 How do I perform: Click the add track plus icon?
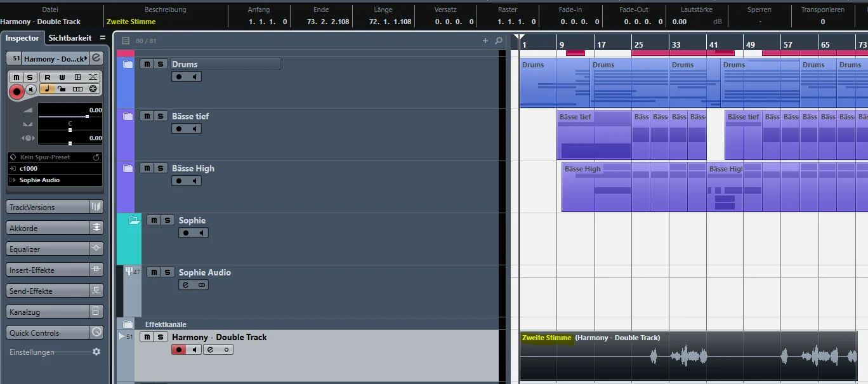click(485, 41)
